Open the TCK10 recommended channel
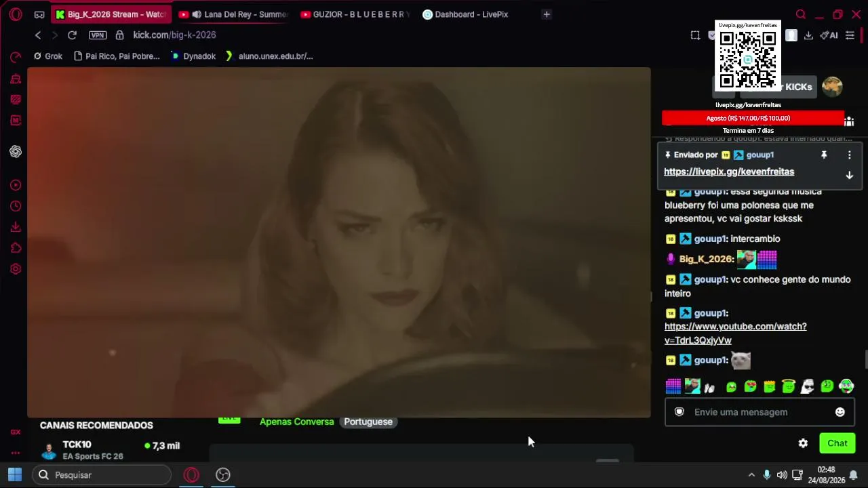 tap(108, 450)
